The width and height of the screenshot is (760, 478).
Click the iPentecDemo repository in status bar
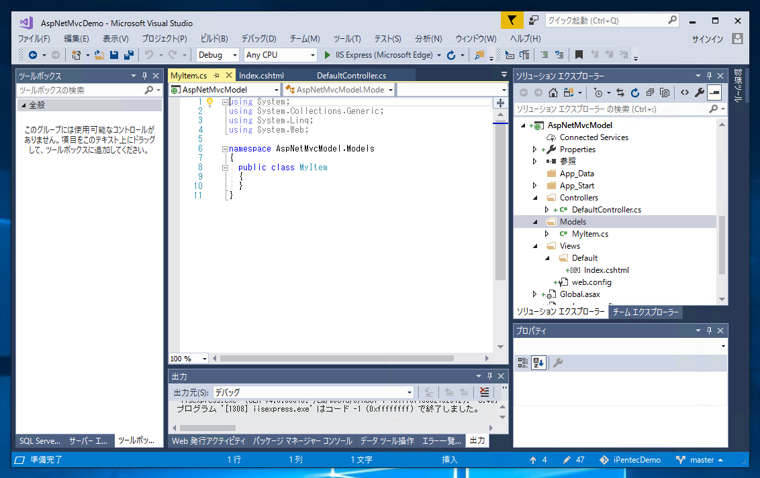[x=630, y=460]
